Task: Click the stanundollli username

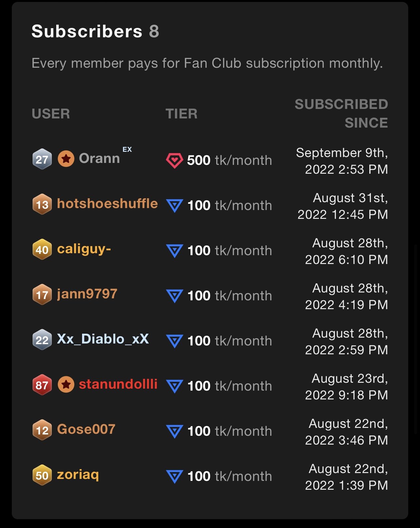Action: click(x=118, y=384)
